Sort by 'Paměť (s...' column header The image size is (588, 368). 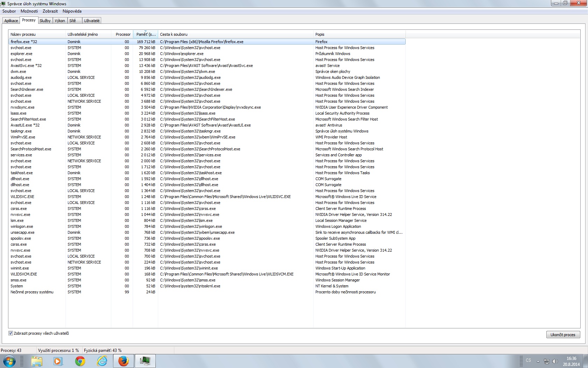click(146, 34)
